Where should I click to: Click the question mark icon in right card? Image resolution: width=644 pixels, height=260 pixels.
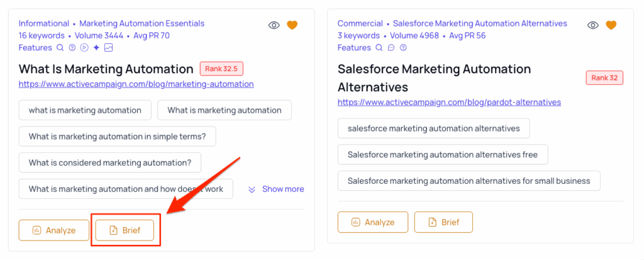[404, 47]
